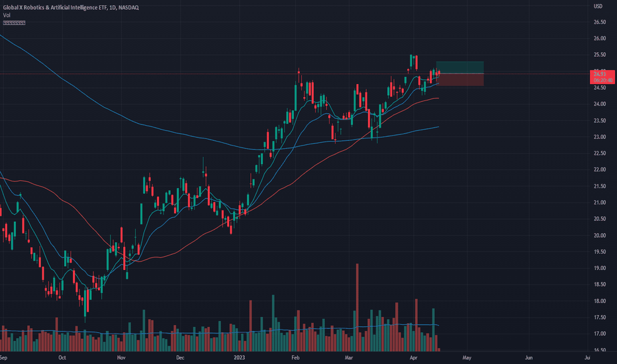This screenshot has width=617, height=364.
Task: Click the Feb label on time axis
Action: coord(295,357)
